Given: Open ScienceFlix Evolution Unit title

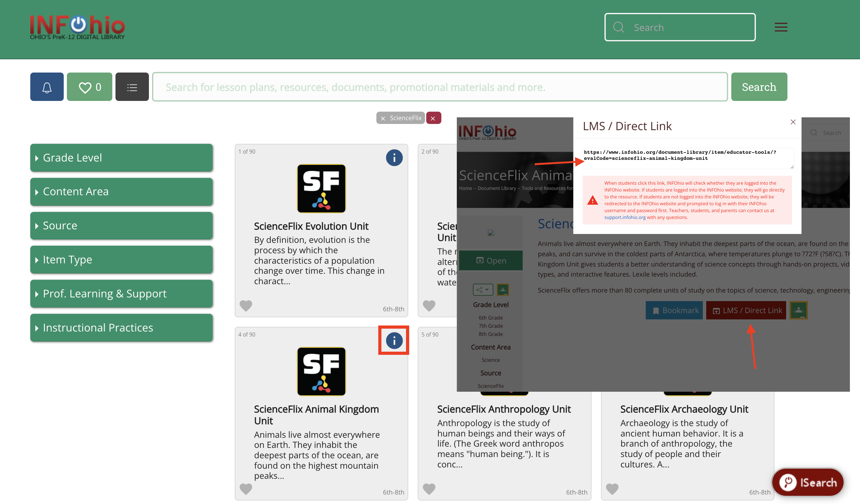Looking at the screenshot, I should pos(311,226).
